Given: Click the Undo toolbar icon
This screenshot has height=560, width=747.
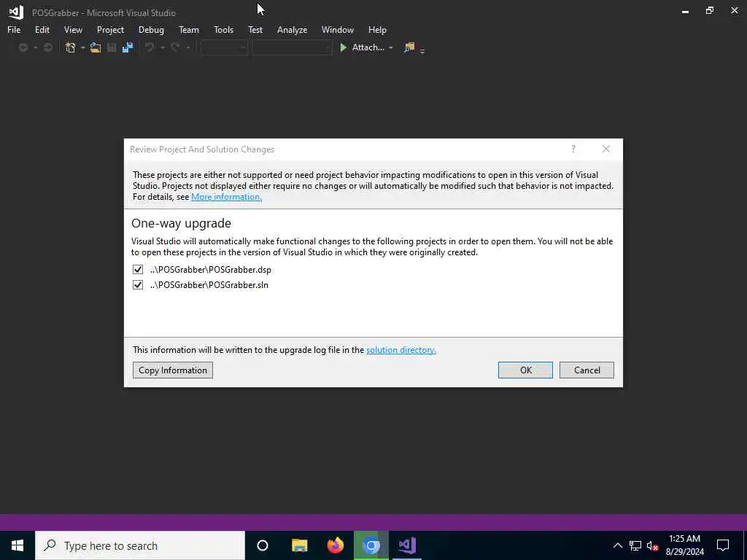Looking at the screenshot, I should (150, 47).
